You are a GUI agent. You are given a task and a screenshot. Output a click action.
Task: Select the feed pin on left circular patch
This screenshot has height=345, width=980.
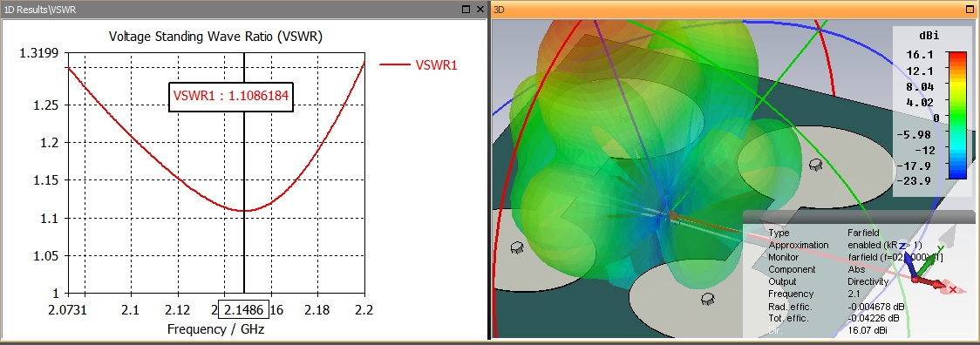pos(517,247)
